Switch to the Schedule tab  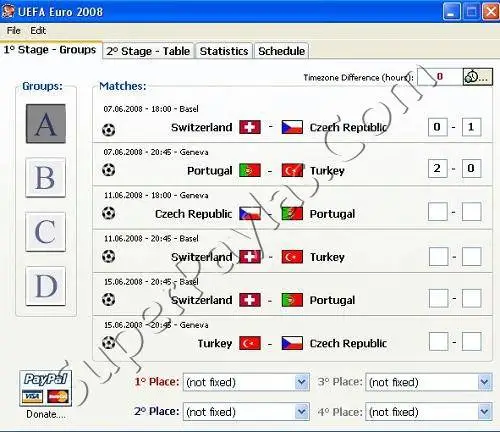(x=281, y=51)
